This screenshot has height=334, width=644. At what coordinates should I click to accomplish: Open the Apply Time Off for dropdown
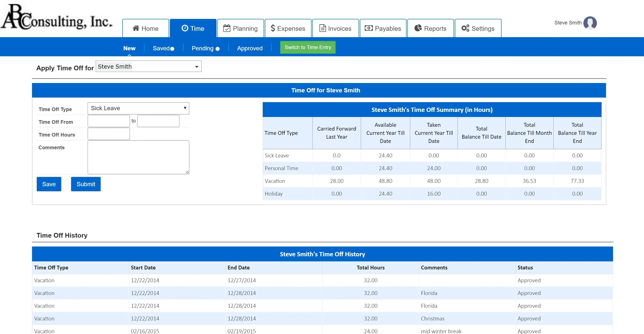pyautogui.click(x=148, y=67)
